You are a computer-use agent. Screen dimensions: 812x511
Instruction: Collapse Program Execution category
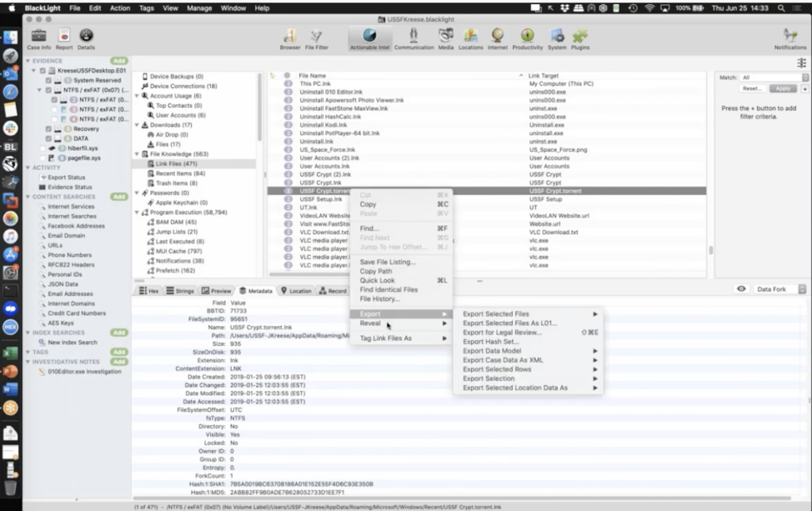(x=137, y=213)
